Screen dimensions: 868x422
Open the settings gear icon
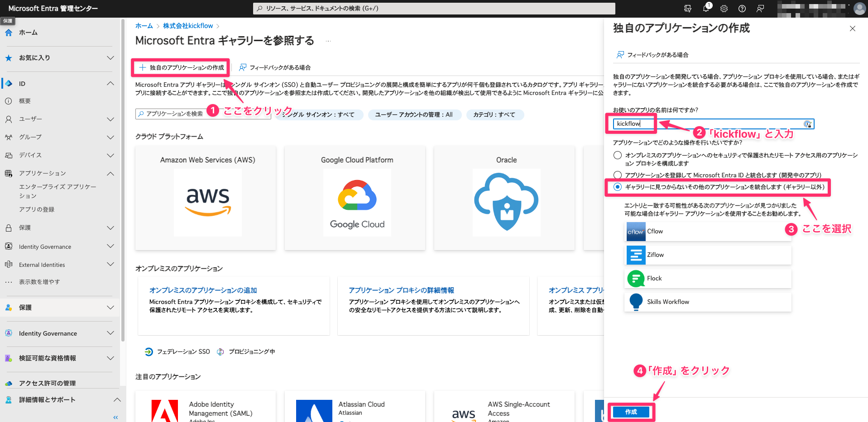click(724, 8)
